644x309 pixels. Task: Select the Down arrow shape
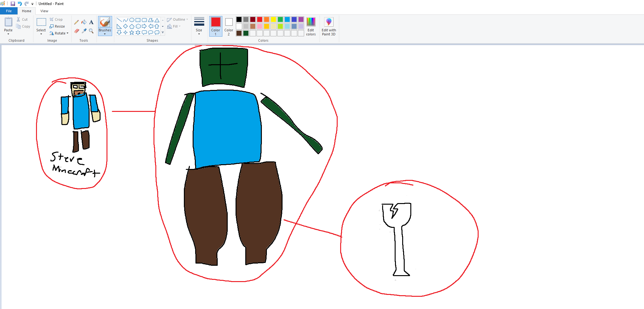(119, 32)
